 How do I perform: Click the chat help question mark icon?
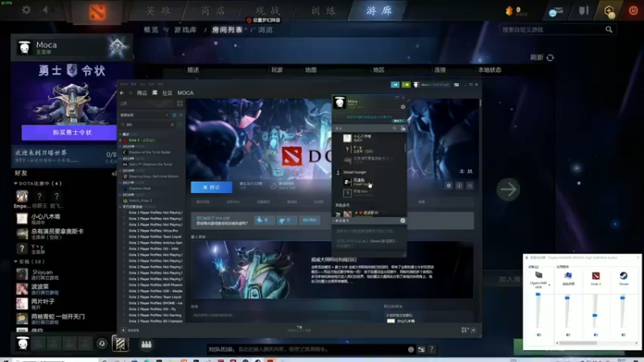431,349
